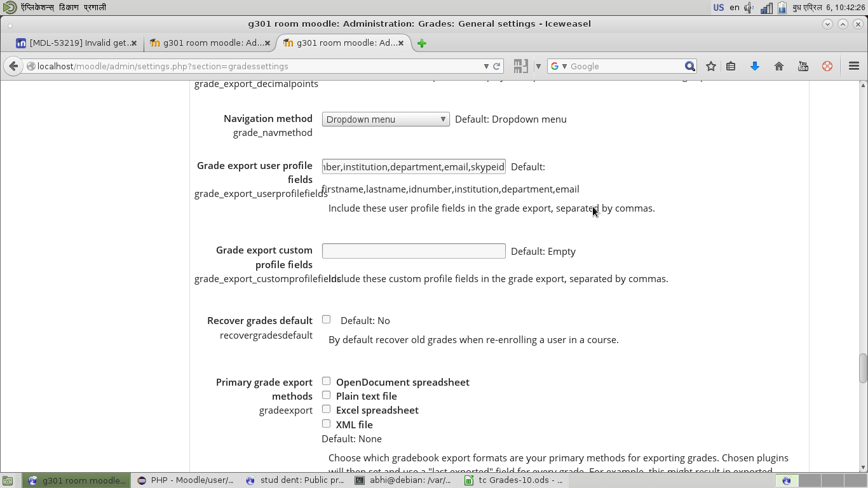Click the Default: Empty text
868x488 pixels.
point(543,252)
